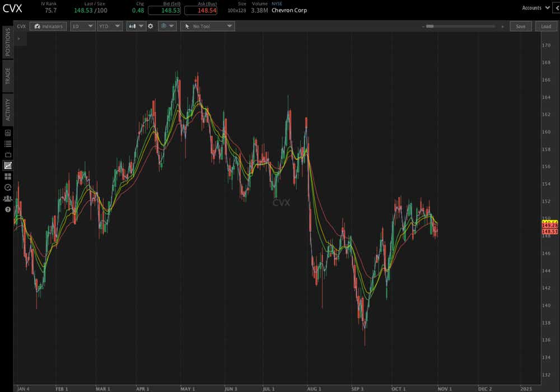Click the zoom-in arrow on slider

tap(502, 26)
